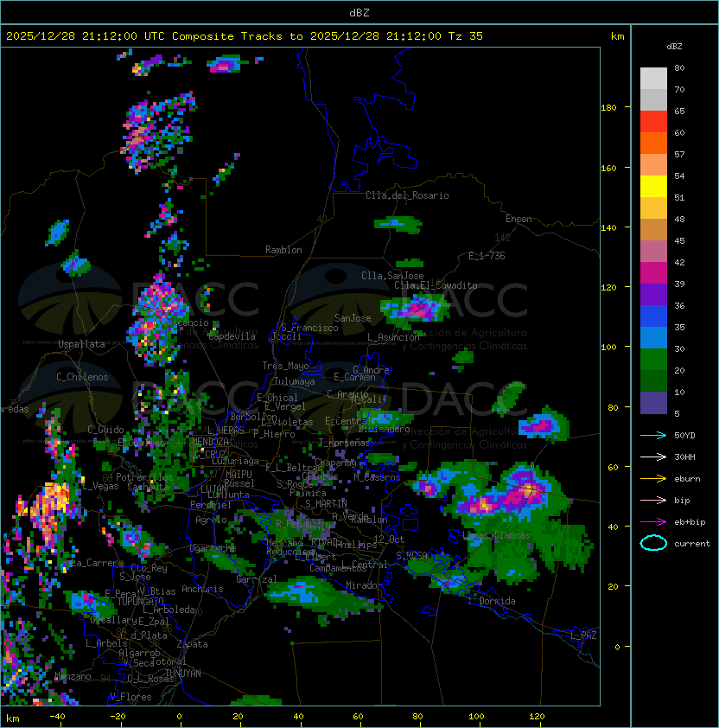Click the 'L_Asuncion' label

[x=392, y=337]
